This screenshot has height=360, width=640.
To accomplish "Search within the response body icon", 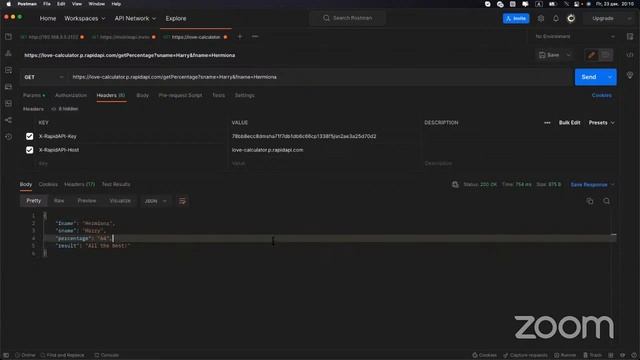I will coord(607,201).
